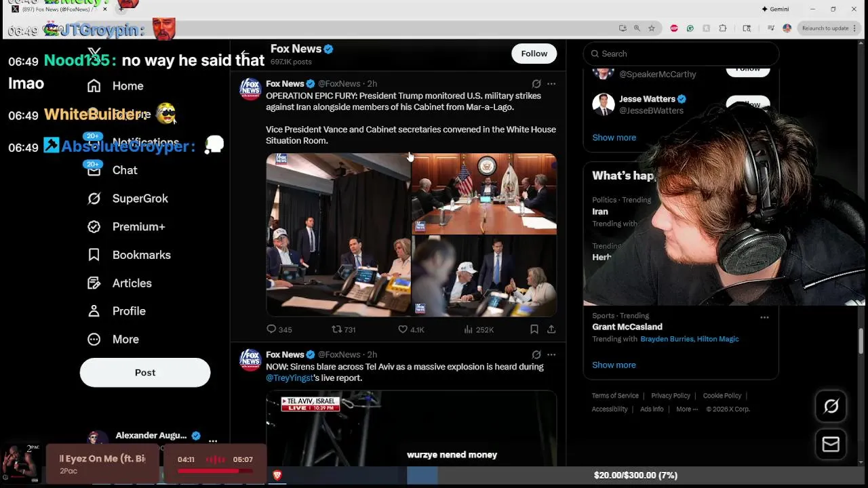The image size is (868, 488).
Task: Click the Search field on X
Action: pos(681,54)
